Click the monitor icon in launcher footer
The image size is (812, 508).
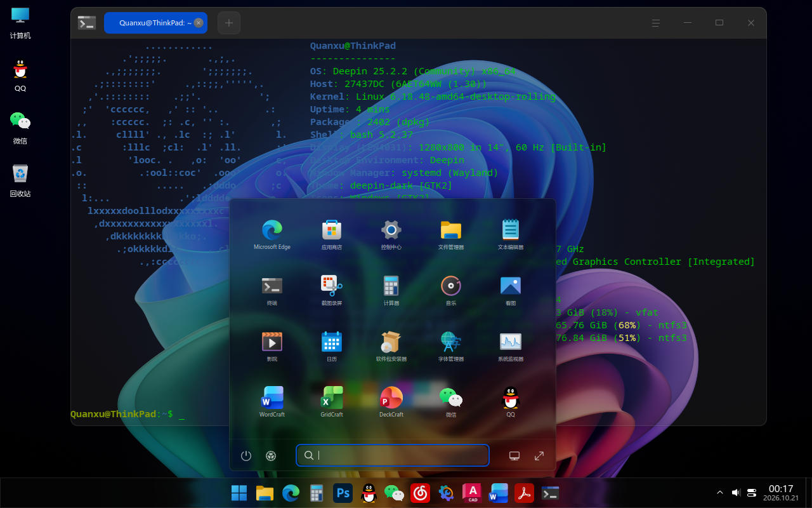pyautogui.click(x=514, y=455)
